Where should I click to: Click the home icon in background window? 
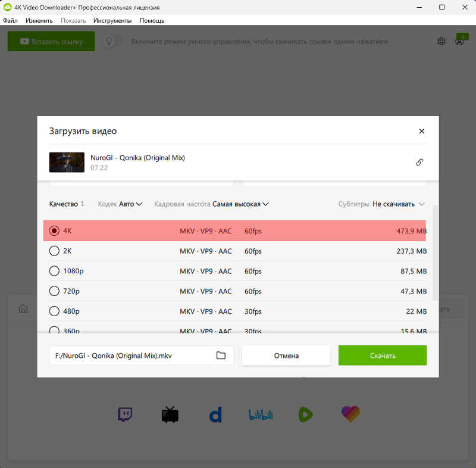tap(23, 308)
